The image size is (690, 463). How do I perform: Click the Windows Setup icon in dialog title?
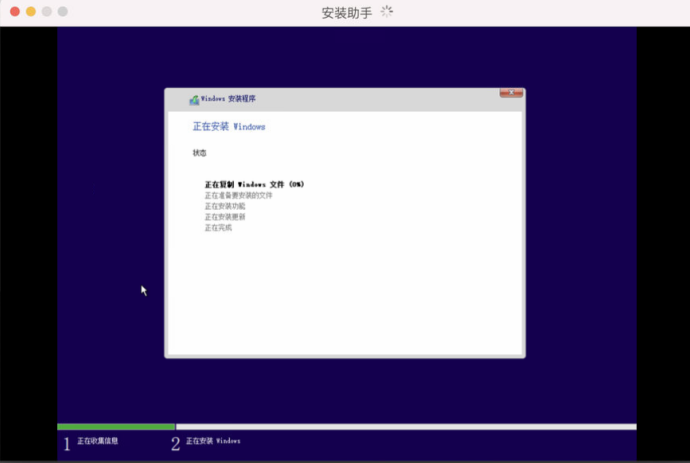tap(194, 100)
